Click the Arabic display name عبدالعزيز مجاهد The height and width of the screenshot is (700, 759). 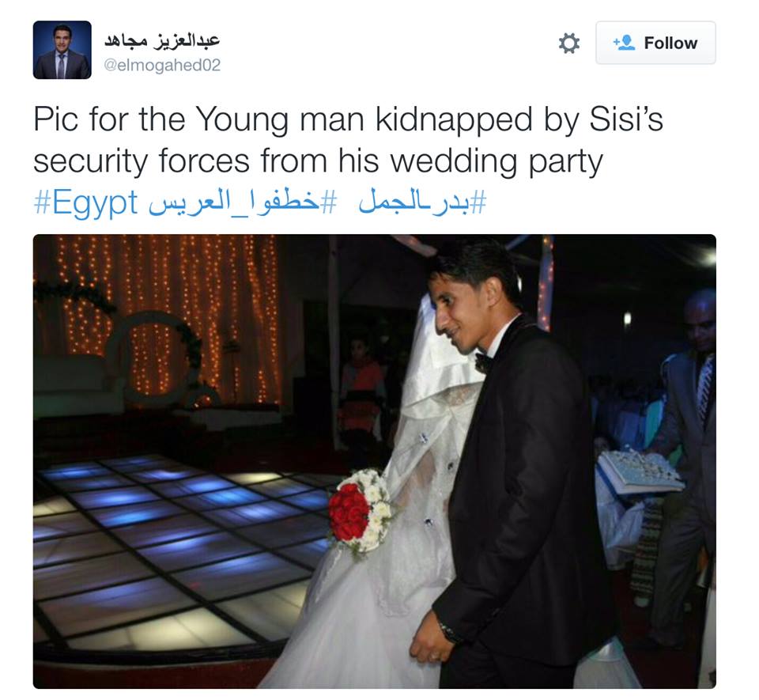coord(162,40)
